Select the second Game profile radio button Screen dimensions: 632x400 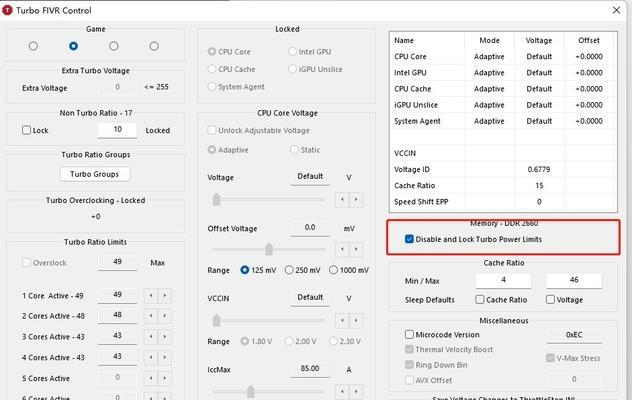click(73, 46)
